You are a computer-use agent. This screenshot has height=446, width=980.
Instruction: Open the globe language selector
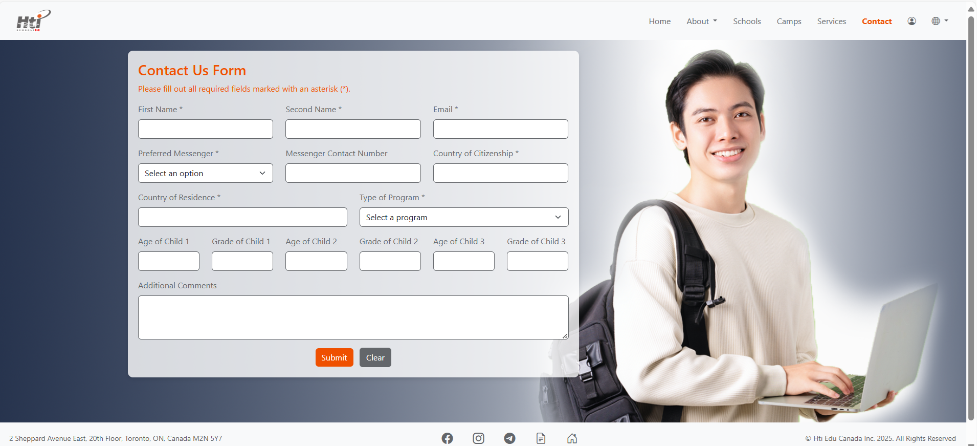[x=939, y=21]
